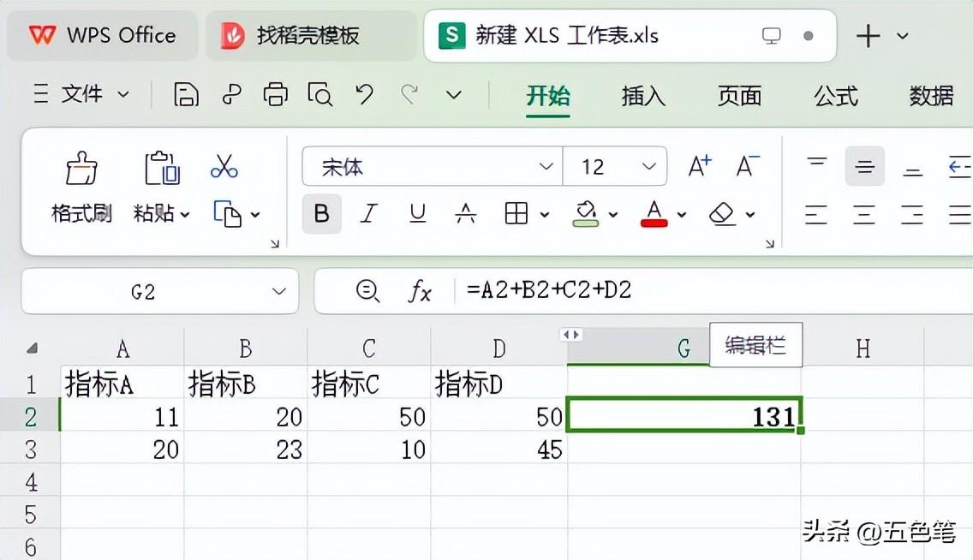Viewport: 973px width, 560px height.
Task: Open fill color dropdown arrow
Action: tap(613, 215)
